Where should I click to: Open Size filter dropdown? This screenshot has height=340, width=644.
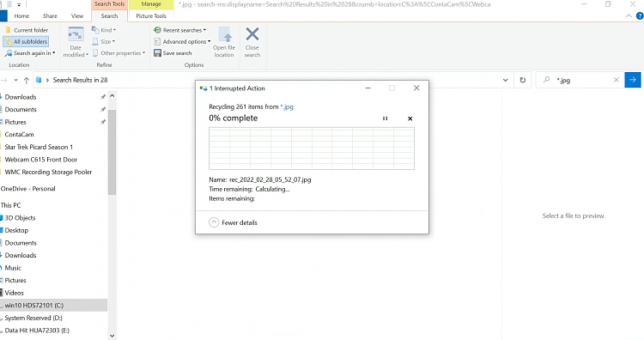pos(104,41)
